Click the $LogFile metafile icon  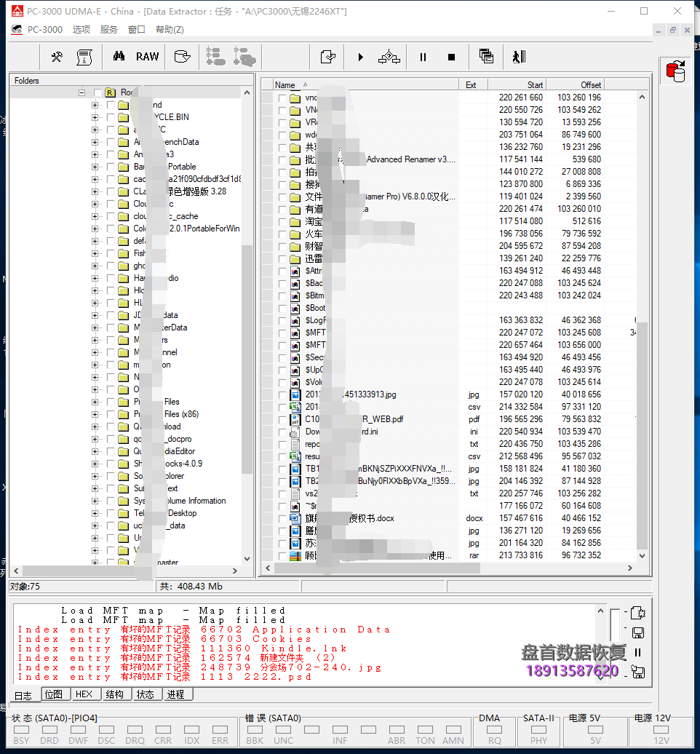[295, 320]
